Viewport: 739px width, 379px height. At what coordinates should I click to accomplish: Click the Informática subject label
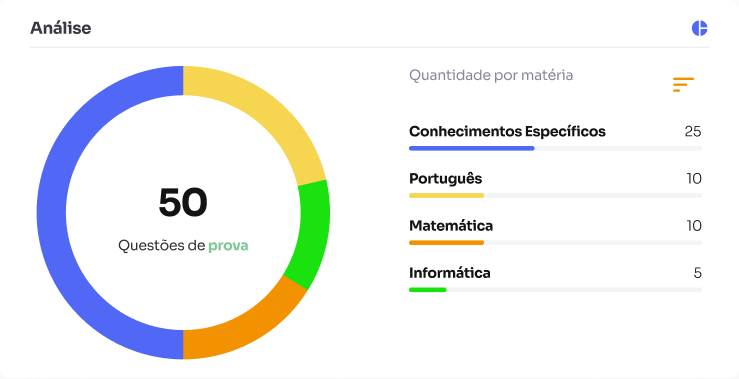(450, 273)
